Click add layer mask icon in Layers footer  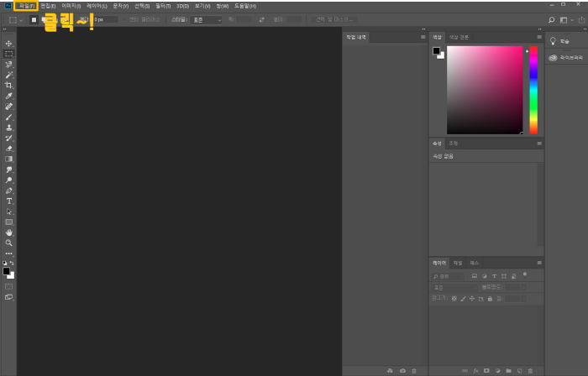(486, 371)
